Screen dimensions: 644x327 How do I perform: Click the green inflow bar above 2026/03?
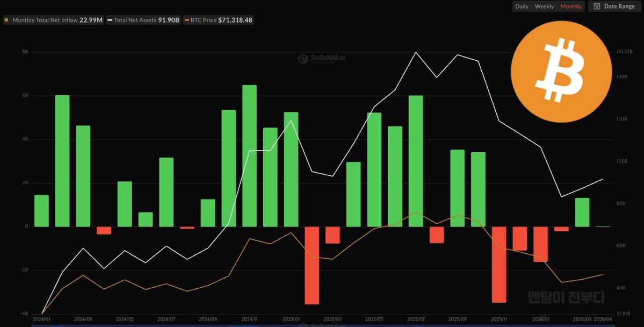click(x=582, y=212)
